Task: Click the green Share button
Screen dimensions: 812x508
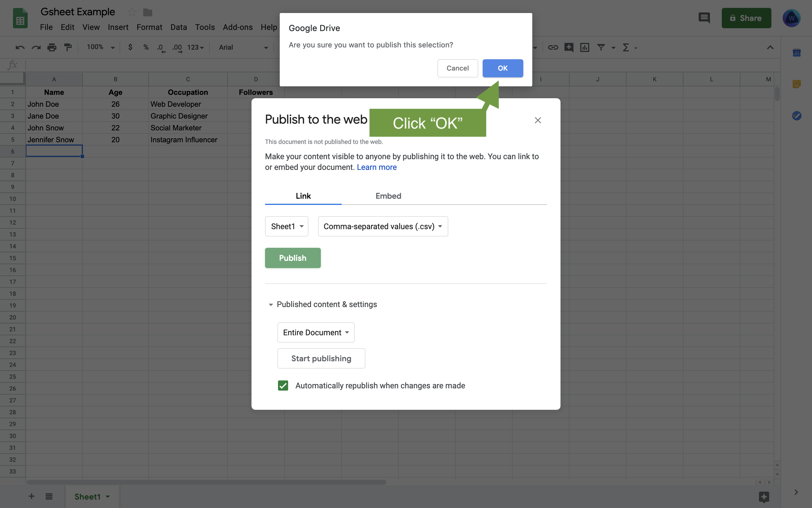Action: click(x=746, y=18)
